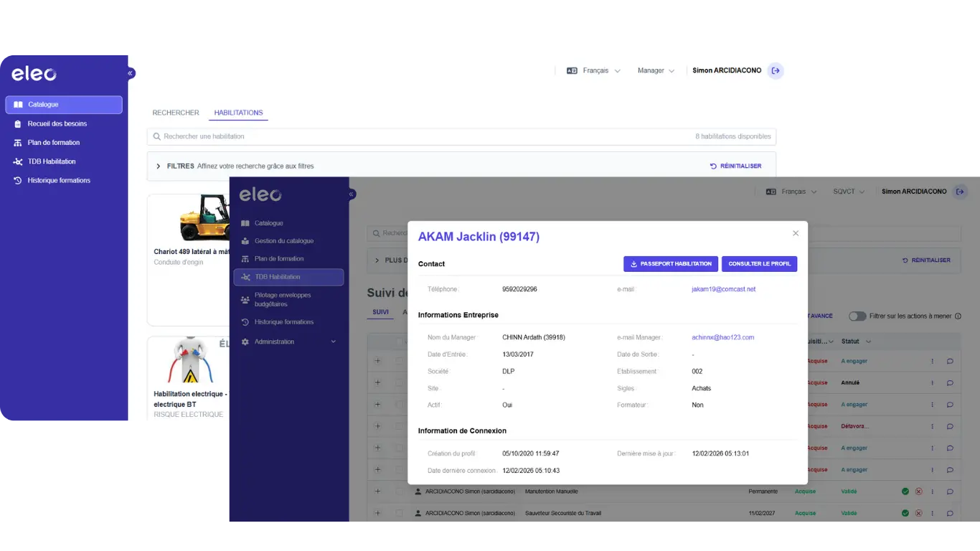
Task: Close the AKAM Jacklin profile dialog
Action: (x=796, y=233)
